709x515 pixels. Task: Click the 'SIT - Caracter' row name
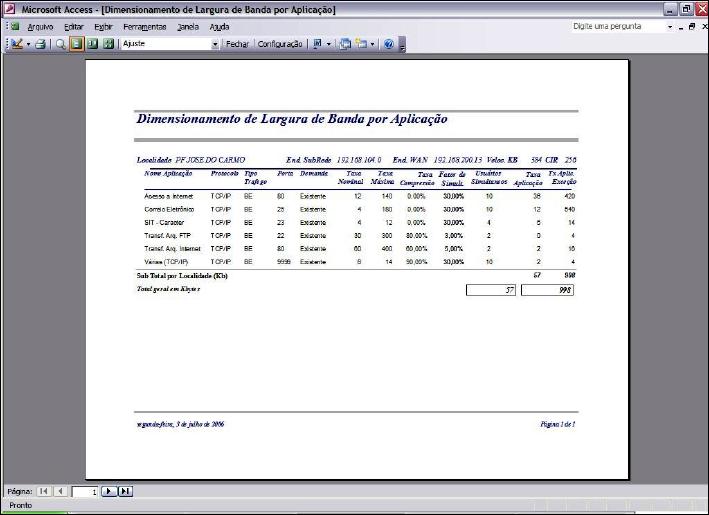[164, 222]
